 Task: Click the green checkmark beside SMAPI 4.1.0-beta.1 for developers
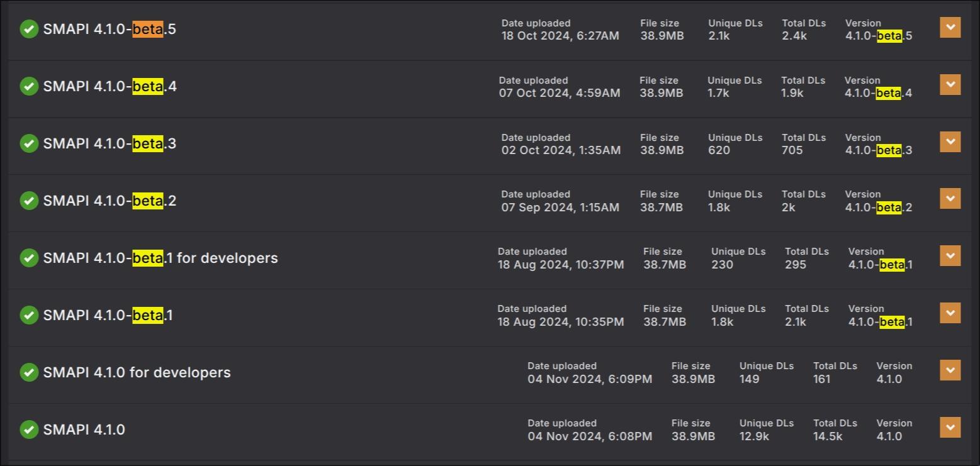click(x=29, y=258)
